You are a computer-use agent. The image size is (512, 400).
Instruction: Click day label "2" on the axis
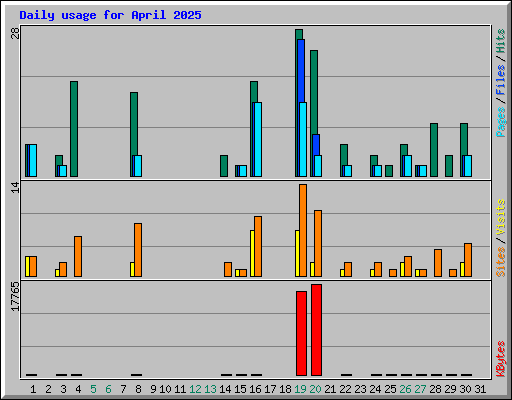coord(48,389)
